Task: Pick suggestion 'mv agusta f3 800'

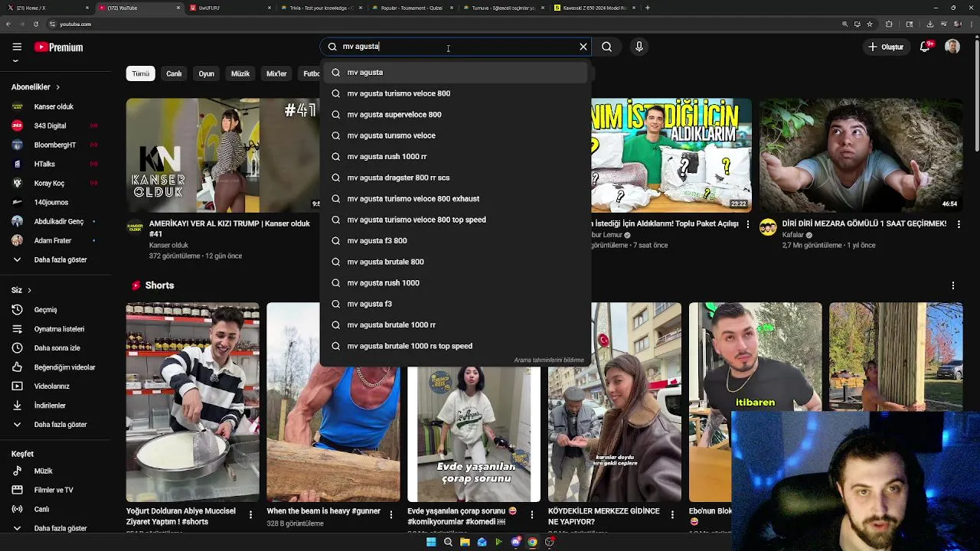Action: click(456, 240)
